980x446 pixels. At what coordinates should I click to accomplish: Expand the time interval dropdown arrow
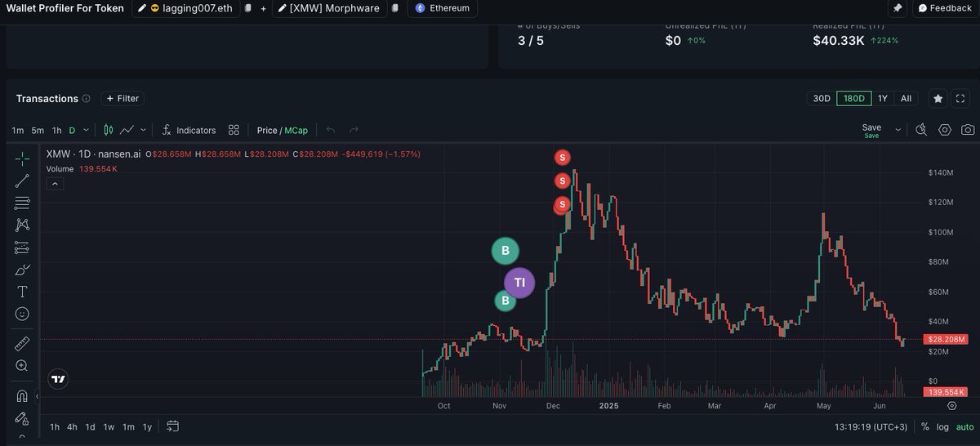86,130
